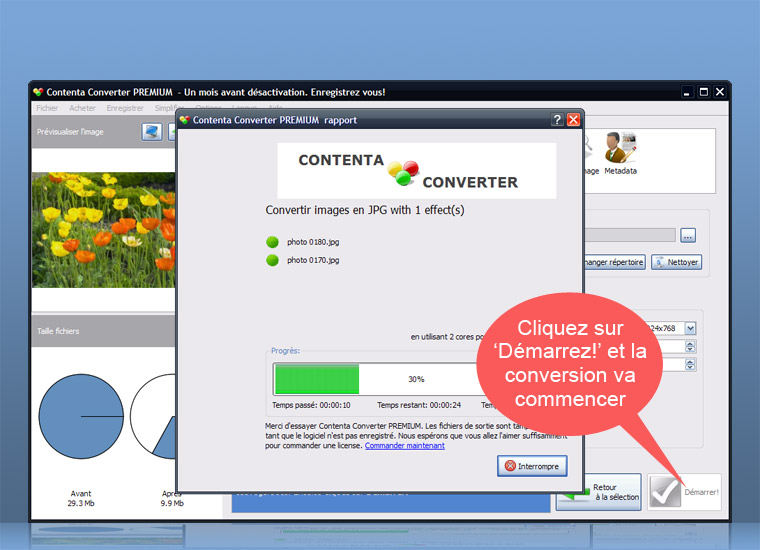
Task: Close the rapport dialog with red X
Action: tap(573, 120)
